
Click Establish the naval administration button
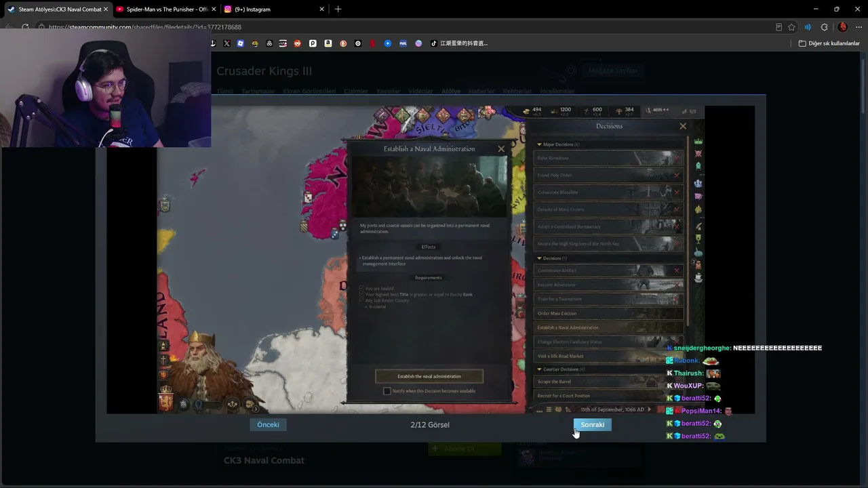point(429,376)
